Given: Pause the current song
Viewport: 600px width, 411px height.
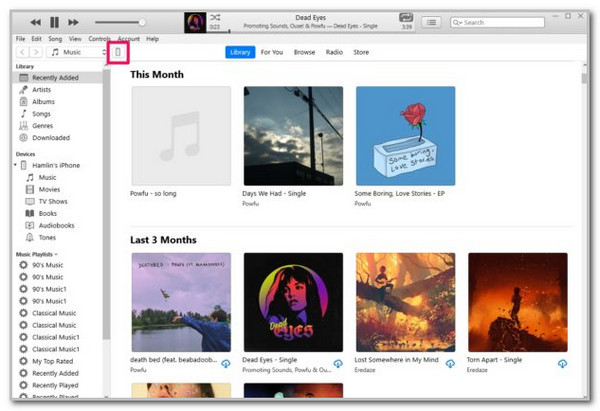Looking at the screenshot, I should tap(55, 21).
